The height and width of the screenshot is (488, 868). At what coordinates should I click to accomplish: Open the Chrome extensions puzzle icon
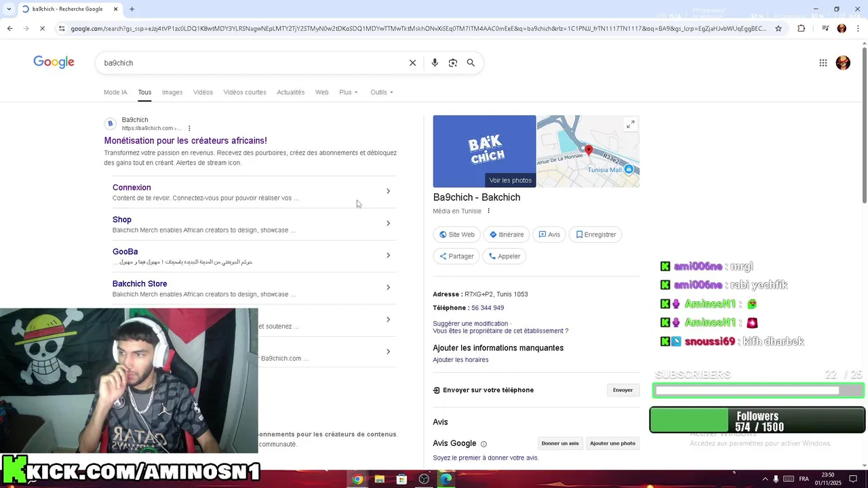(802, 28)
